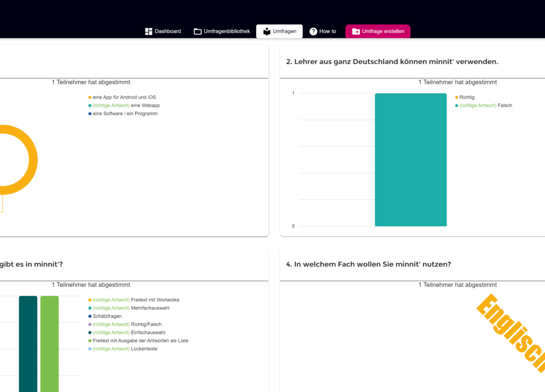Click the Umfragenbibliothek folder icon
Screen dimensions: 545x392
[x=198, y=31]
